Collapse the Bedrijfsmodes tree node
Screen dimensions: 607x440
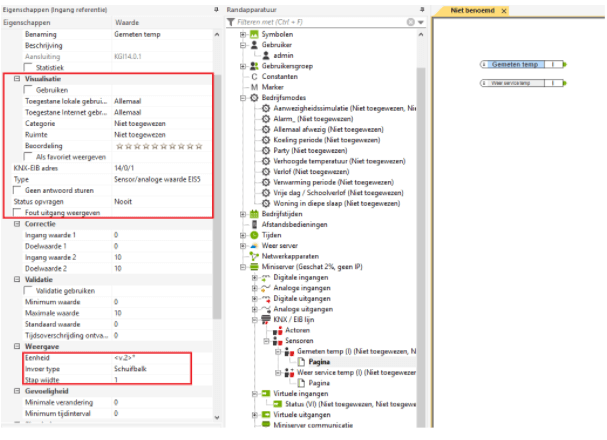point(243,98)
